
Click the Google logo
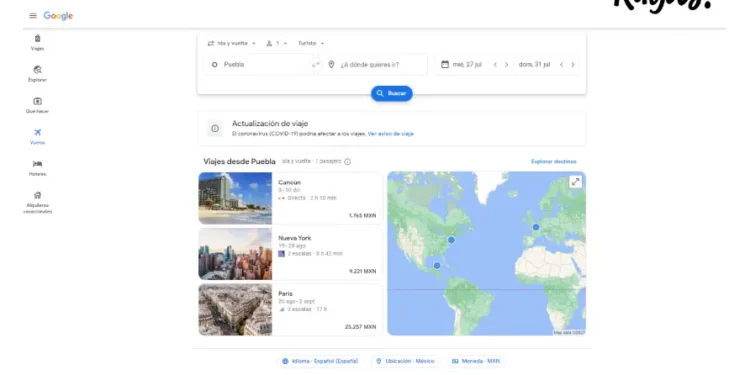click(x=58, y=16)
